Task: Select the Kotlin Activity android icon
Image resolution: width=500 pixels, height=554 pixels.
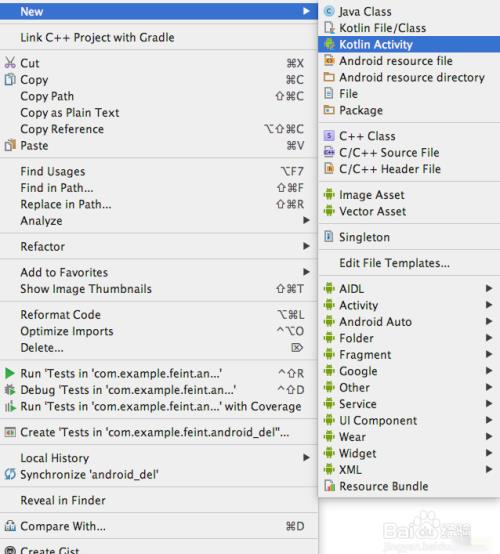Action: (329, 44)
